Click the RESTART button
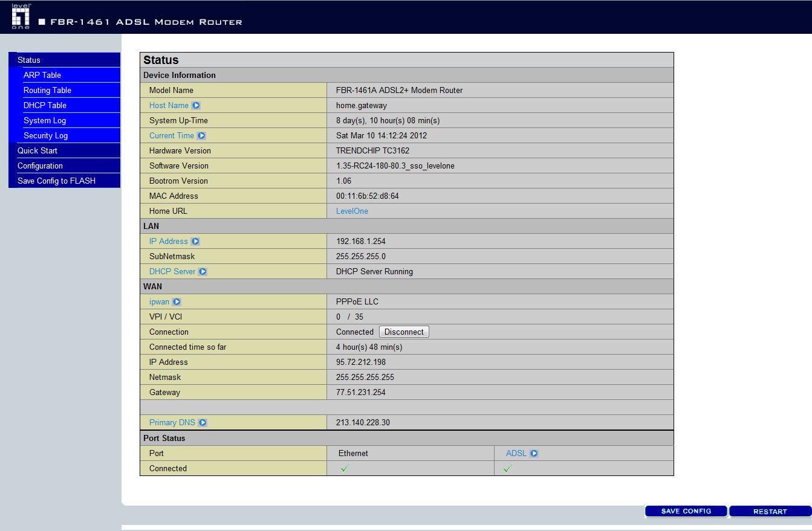 770,511
